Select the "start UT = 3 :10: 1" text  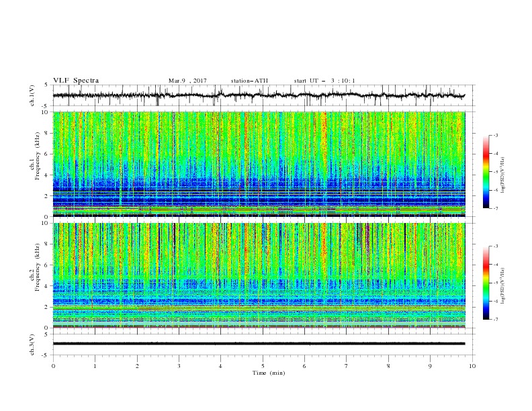click(x=324, y=81)
